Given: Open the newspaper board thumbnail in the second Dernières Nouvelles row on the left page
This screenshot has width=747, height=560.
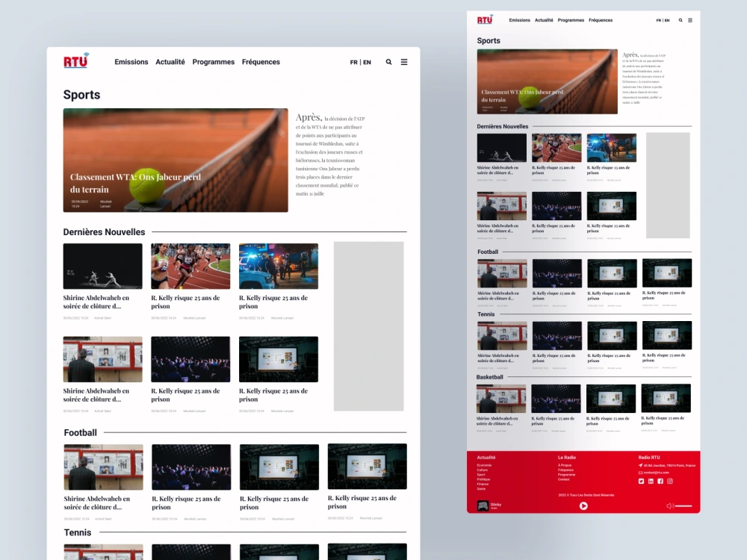Looking at the screenshot, I should (102, 359).
